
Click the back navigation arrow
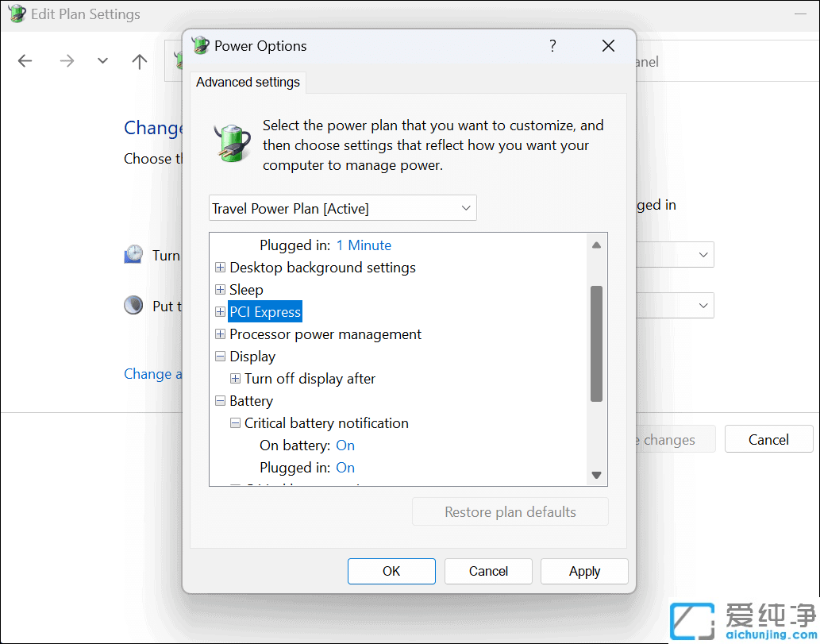pyautogui.click(x=25, y=61)
